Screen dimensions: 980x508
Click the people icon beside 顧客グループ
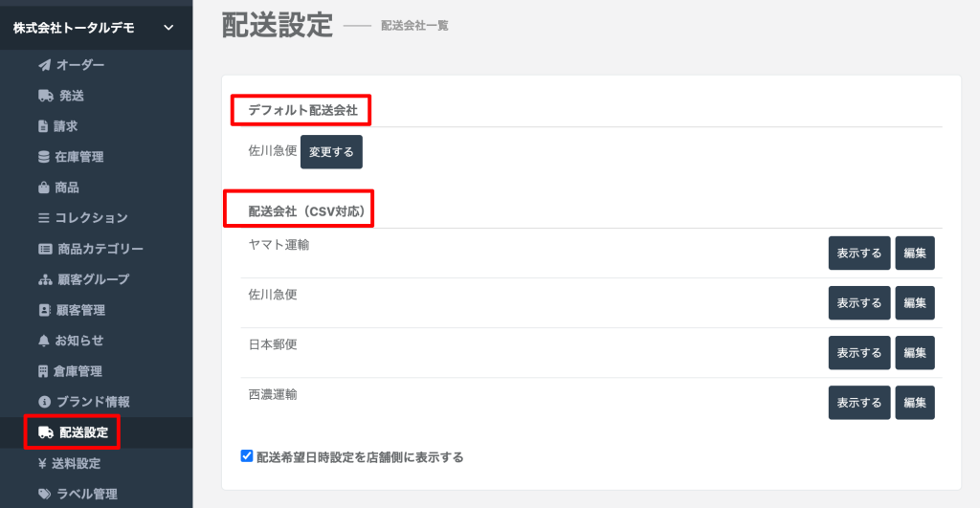(44, 279)
